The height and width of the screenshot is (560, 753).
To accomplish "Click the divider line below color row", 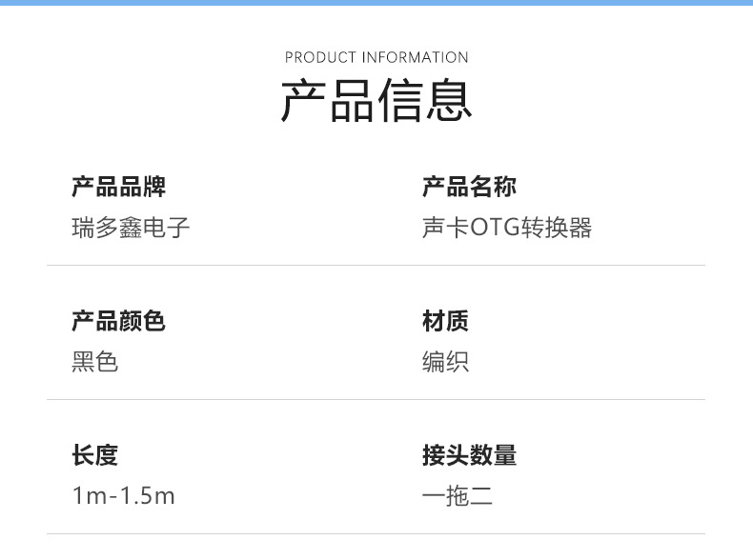I will click(x=376, y=399).
